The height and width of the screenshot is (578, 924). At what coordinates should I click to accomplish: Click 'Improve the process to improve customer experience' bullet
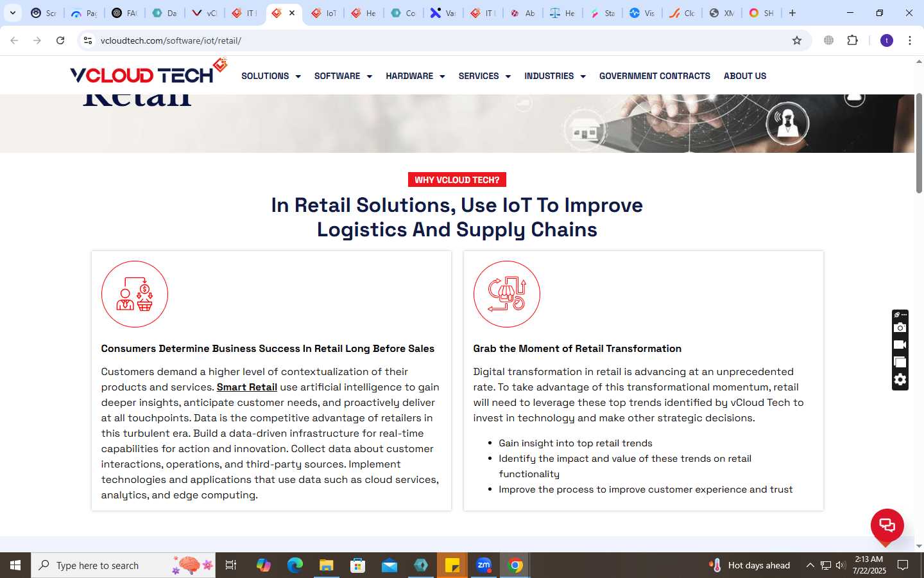(646, 489)
